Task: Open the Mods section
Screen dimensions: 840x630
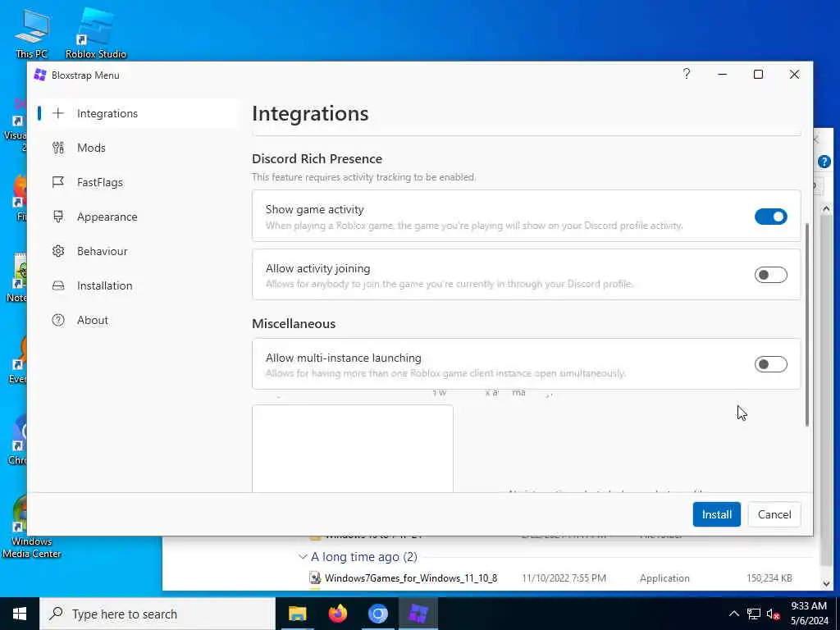Action: point(137,148)
